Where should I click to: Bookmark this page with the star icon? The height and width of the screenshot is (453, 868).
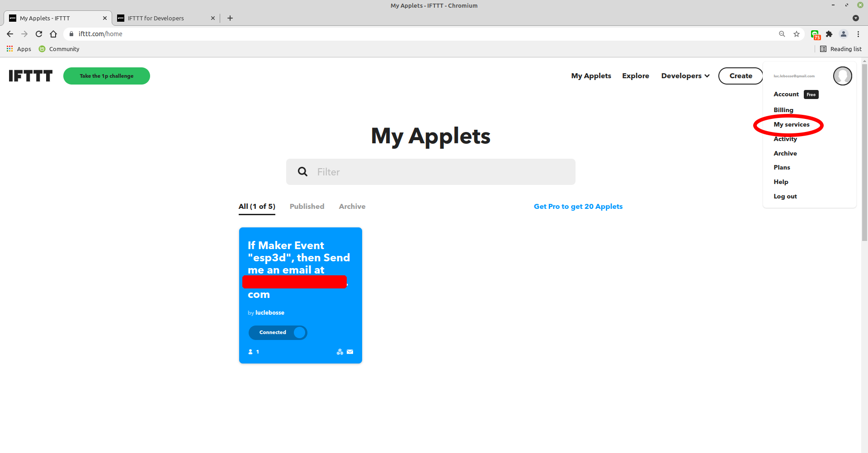click(x=797, y=34)
